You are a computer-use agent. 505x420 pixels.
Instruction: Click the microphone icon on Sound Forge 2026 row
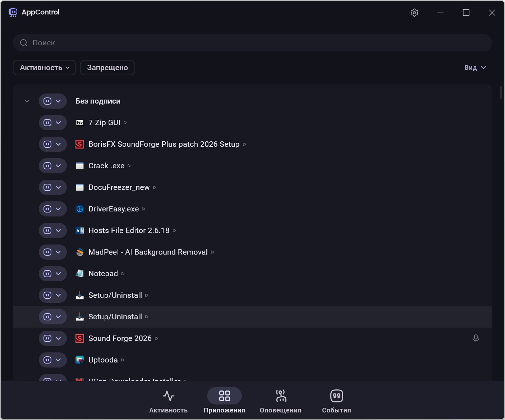coord(476,338)
